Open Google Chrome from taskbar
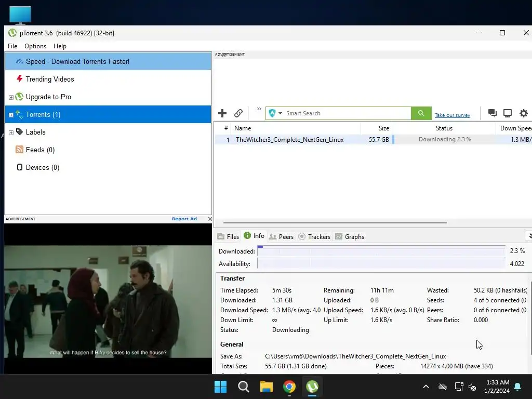Viewport: 532px width, 399px height. 289,387
